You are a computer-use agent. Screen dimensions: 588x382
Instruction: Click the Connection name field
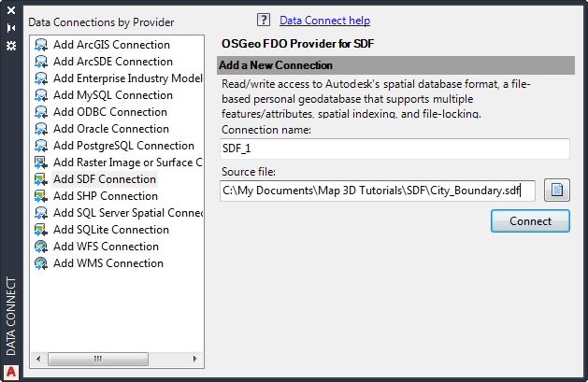click(394, 149)
